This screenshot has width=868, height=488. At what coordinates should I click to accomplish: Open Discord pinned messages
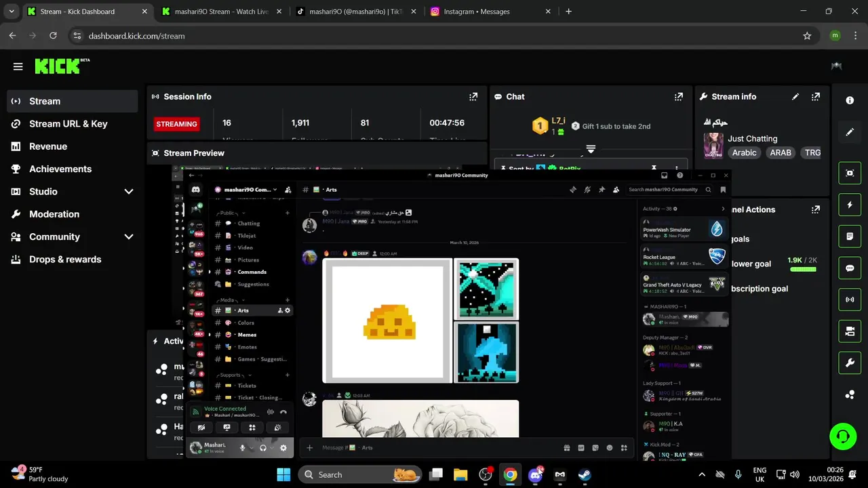click(601, 190)
